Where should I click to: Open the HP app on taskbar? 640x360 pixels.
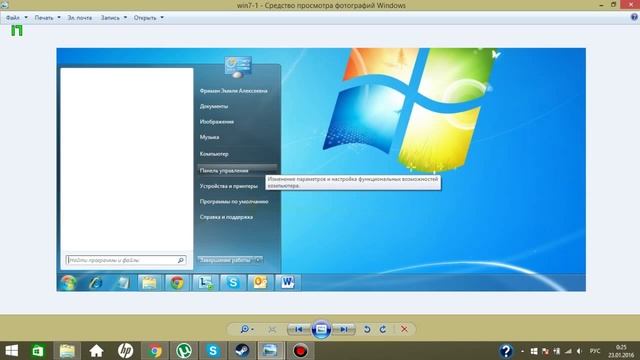[125, 351]
